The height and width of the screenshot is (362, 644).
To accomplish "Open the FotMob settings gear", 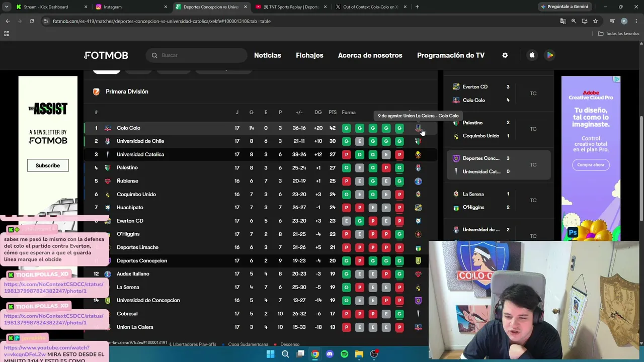I will click(505, 55).
